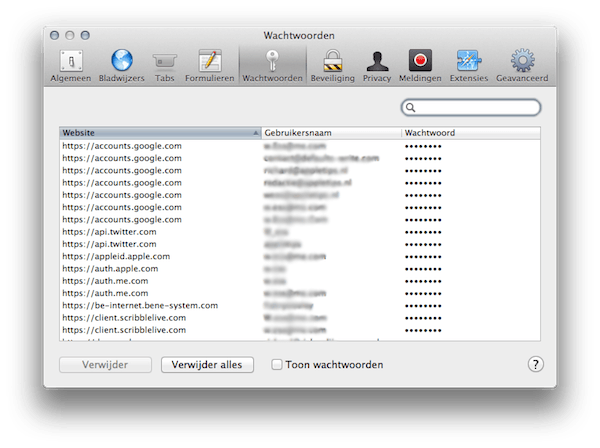Open the Bladwijzers globe icon pane

tap(122, 65)
